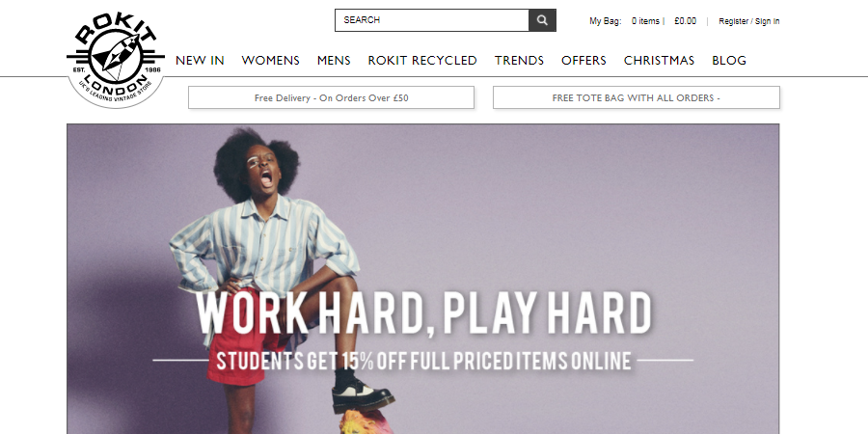Visit the BLOG page
This screenshot has height=434, width=868.
point(729,61)
